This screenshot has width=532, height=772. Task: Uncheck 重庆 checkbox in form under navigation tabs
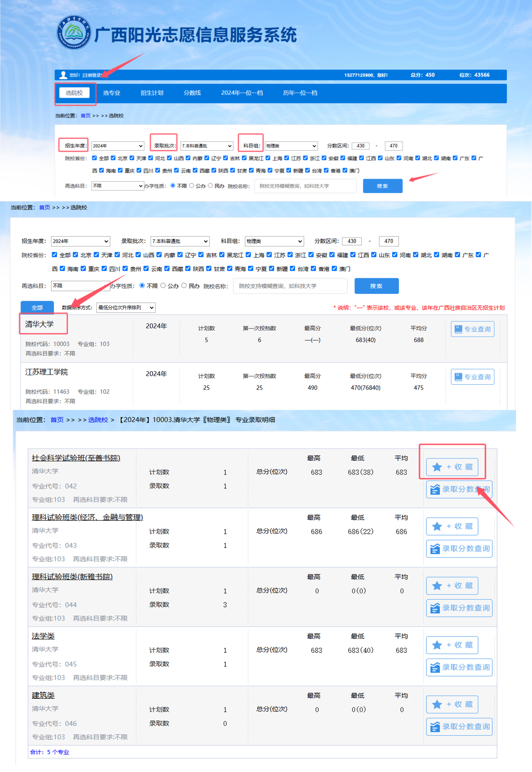point(120,170)
